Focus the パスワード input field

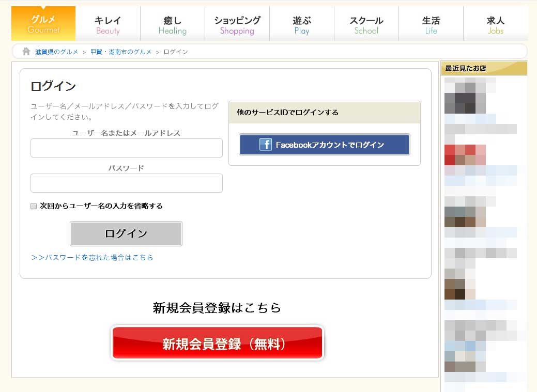[x=127, y=183]
